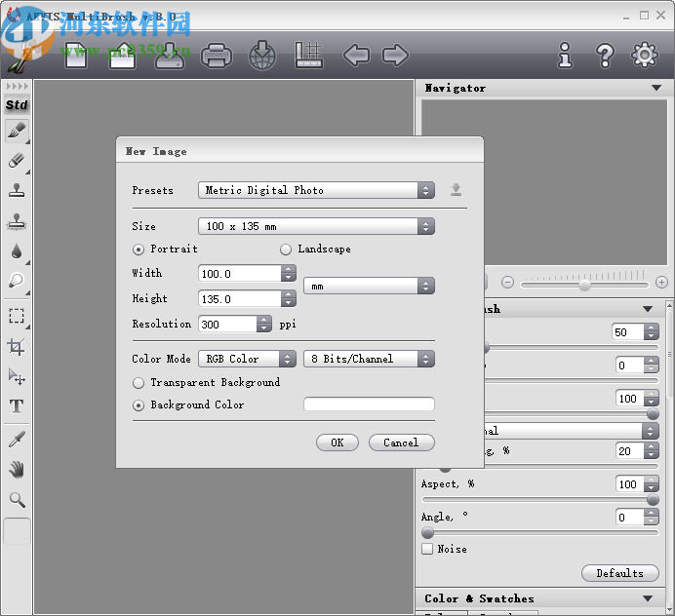Viewport: 675px width, 616px height.
Task: Click the Height input field
Action: coord(239,299)
